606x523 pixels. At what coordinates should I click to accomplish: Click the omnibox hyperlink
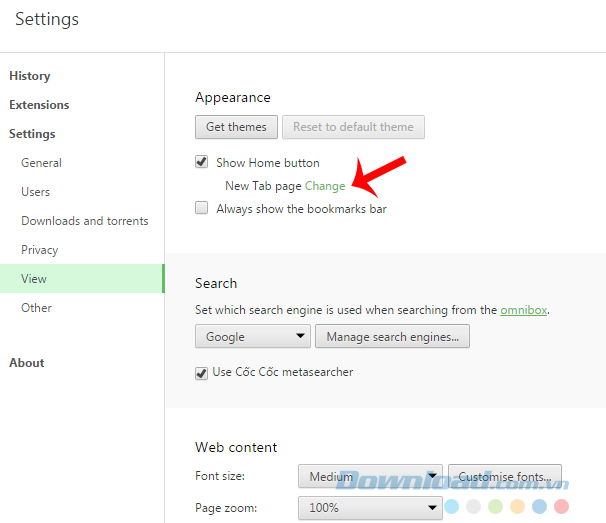point(525,310)
